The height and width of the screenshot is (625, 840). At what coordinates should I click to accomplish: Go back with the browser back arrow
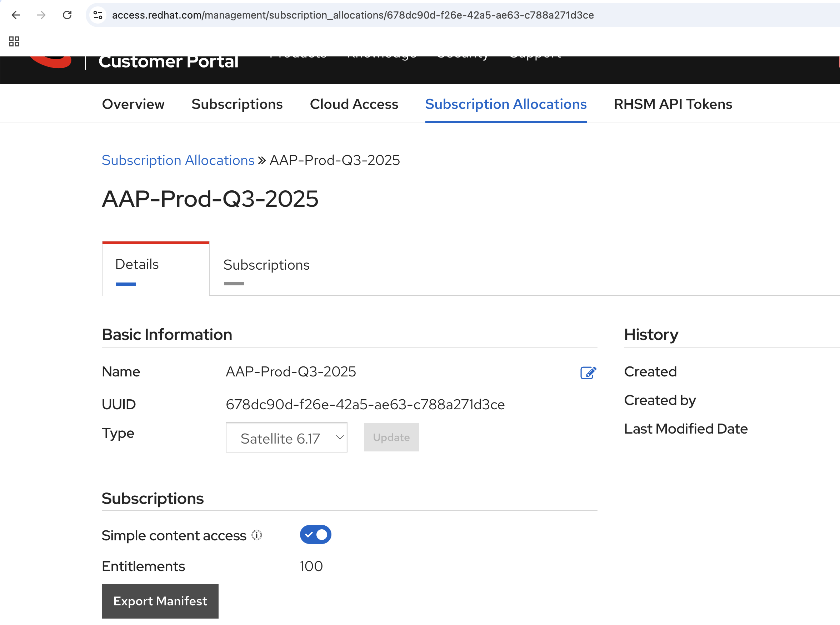click(16, 15)
